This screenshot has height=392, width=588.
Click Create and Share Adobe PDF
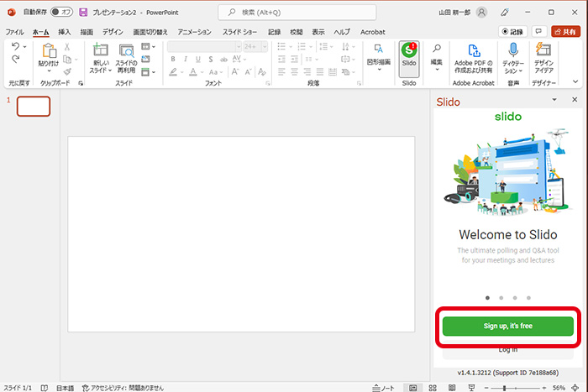[x=473, y=58]
